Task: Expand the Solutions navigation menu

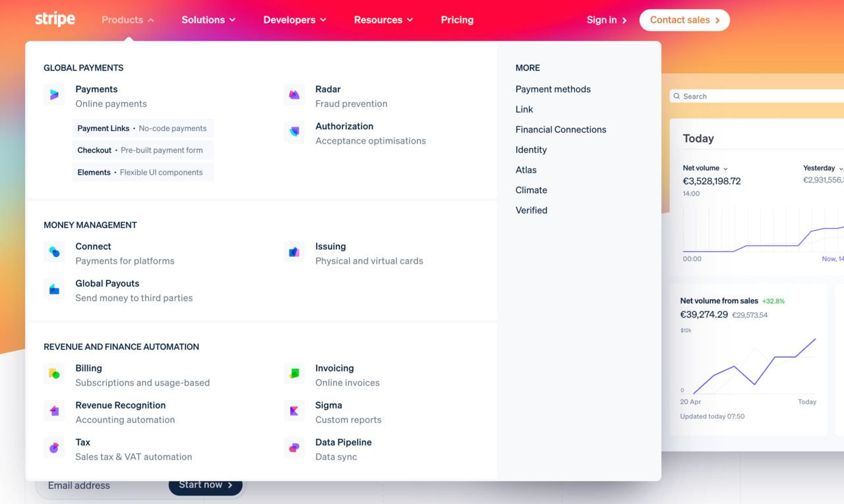Action: point(208,20)
